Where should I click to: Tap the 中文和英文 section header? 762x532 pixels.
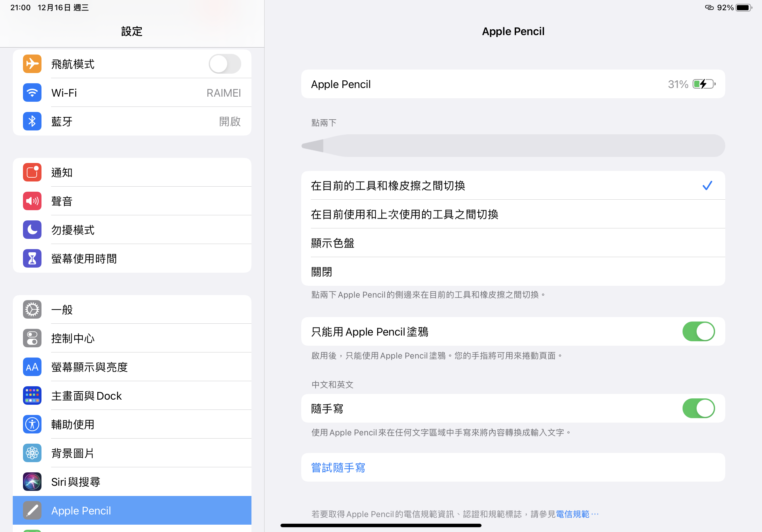[332, 384]
